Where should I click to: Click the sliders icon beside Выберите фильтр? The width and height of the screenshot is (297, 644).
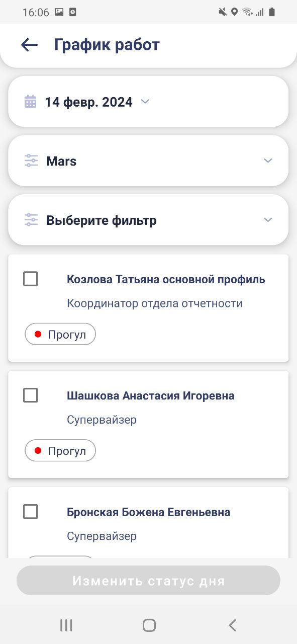[x=31, y=220]
